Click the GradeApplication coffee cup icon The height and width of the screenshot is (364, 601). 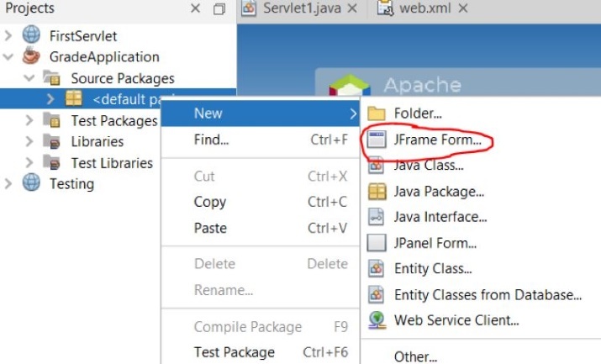point(32,57)
